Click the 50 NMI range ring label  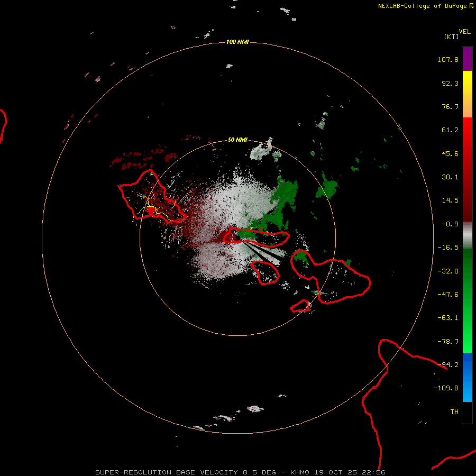point(237,140)
